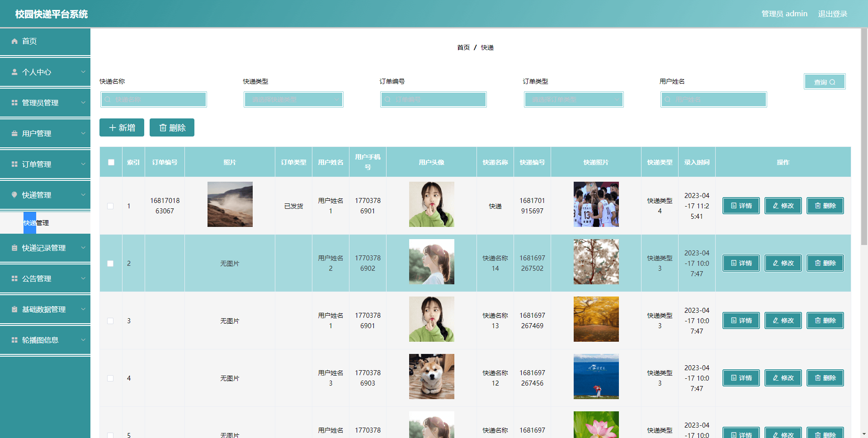The image size is (868, 438).
Task: Expand 个人中心 menu chevron
Action: coord(83,72)
